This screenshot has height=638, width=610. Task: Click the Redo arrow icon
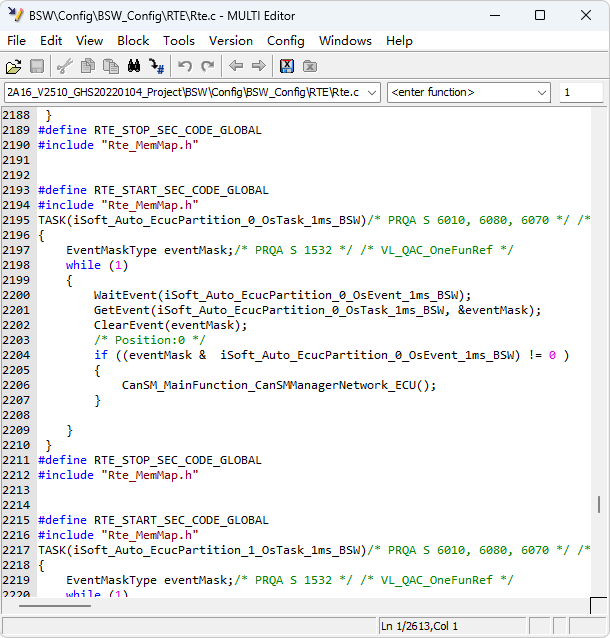(208, 66)
